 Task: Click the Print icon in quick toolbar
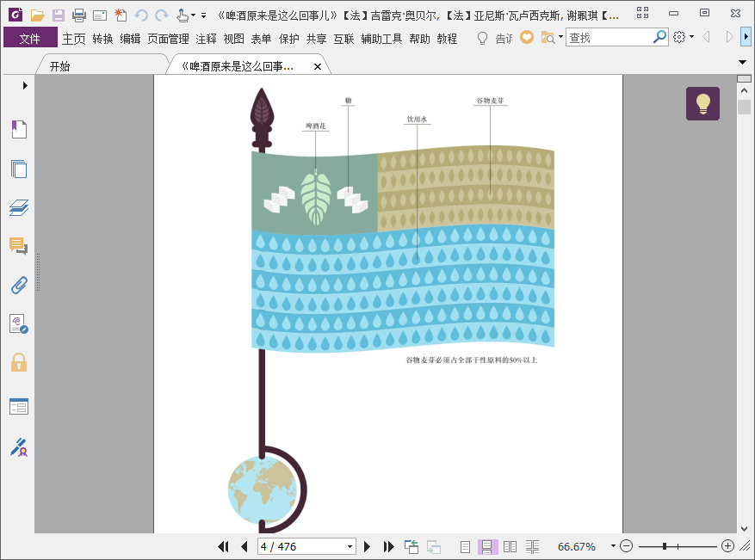(x=79, y=15)
